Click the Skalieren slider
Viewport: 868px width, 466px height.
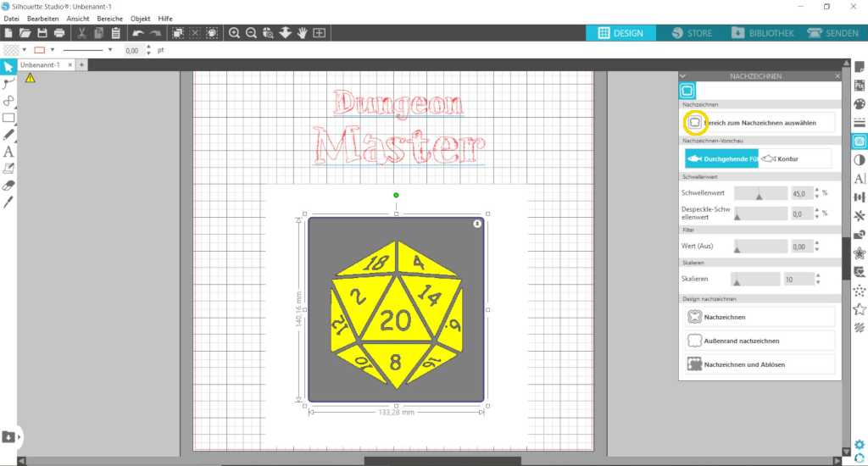(755, 279)
